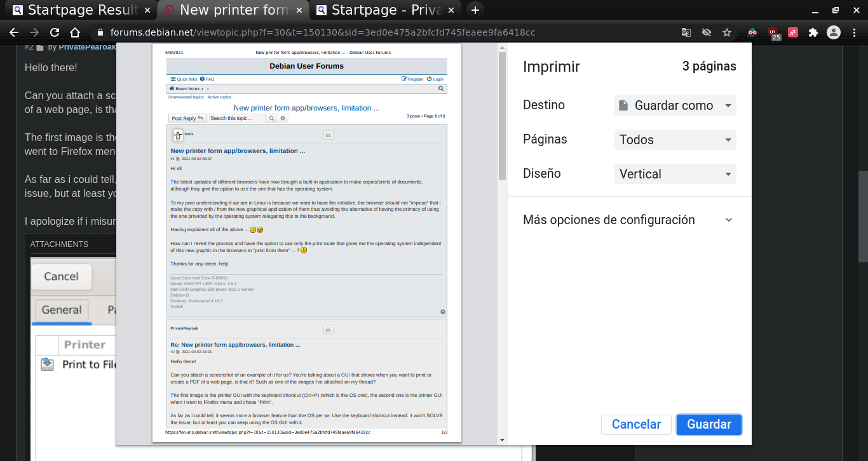Screen dimensions: 868x461
Task: Expand Más opciones de configuración
Action: (x=628, y=220)
